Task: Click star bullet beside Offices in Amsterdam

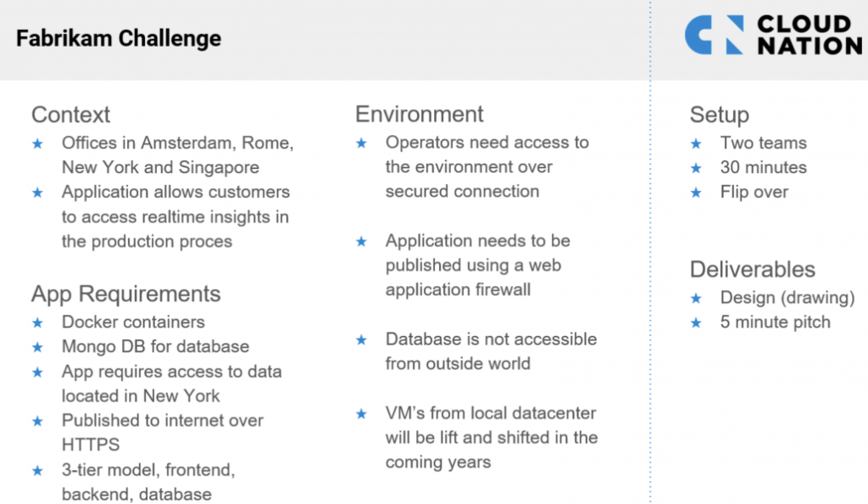Action: [37, 143]
